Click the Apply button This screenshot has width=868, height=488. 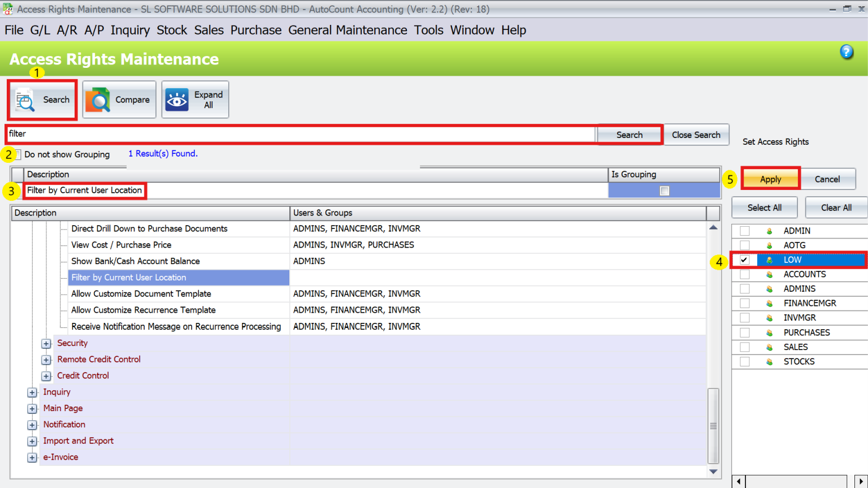pos(770,179)
